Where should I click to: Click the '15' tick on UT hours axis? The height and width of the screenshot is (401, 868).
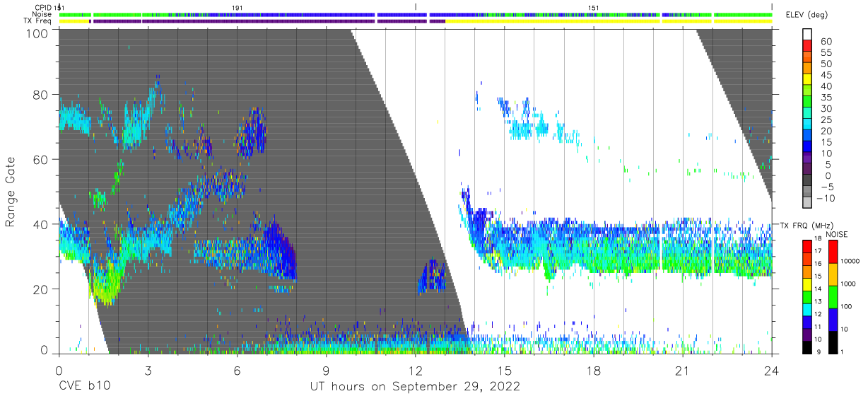(x=505, y=370)
